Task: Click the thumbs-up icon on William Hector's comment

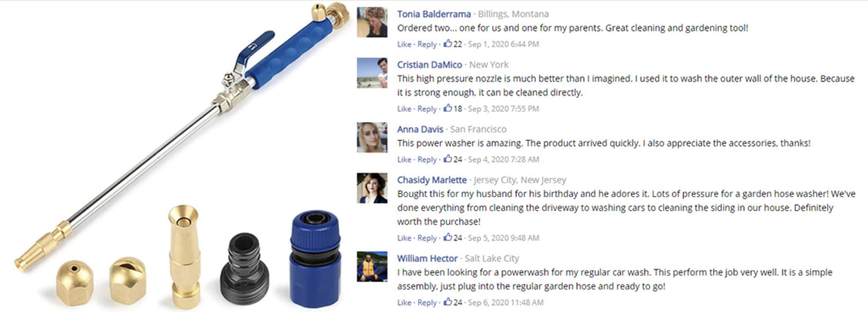Action: [448, 302]
